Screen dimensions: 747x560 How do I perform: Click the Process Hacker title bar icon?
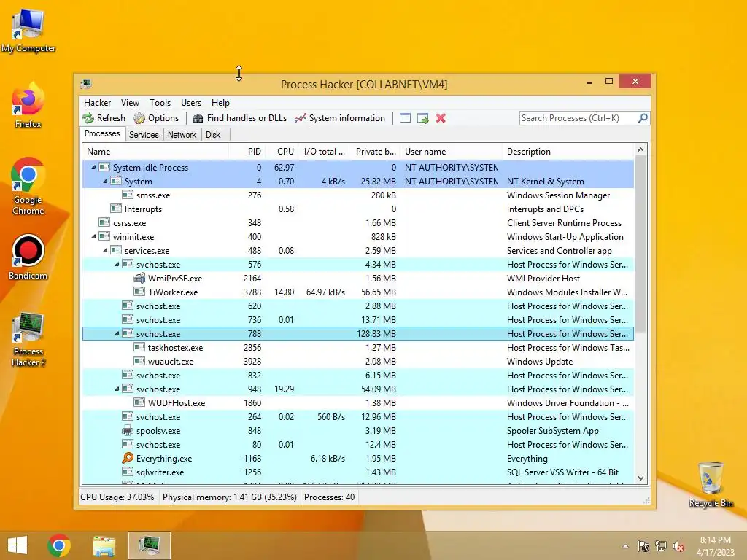[86, 85]
